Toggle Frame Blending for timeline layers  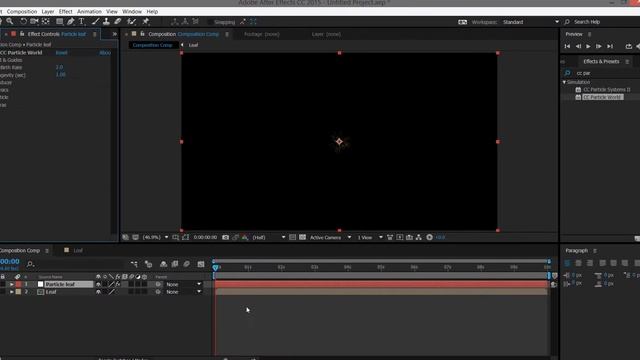click(175, 264)
